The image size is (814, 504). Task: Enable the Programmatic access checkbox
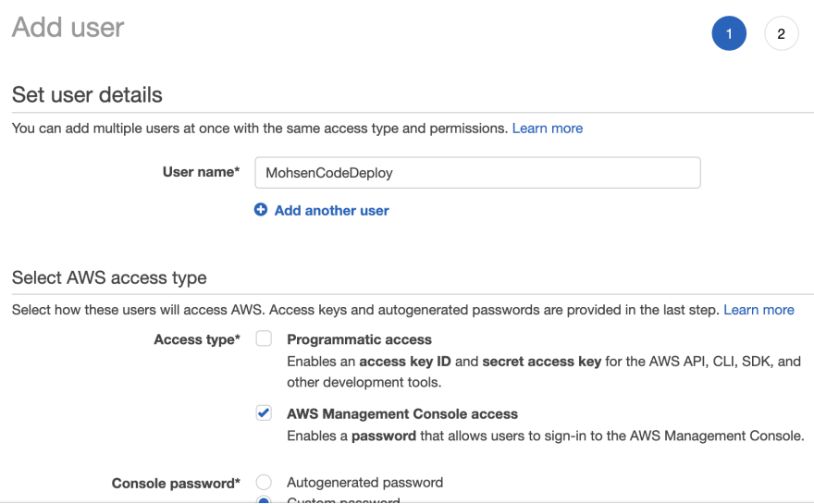click(264, 338)
